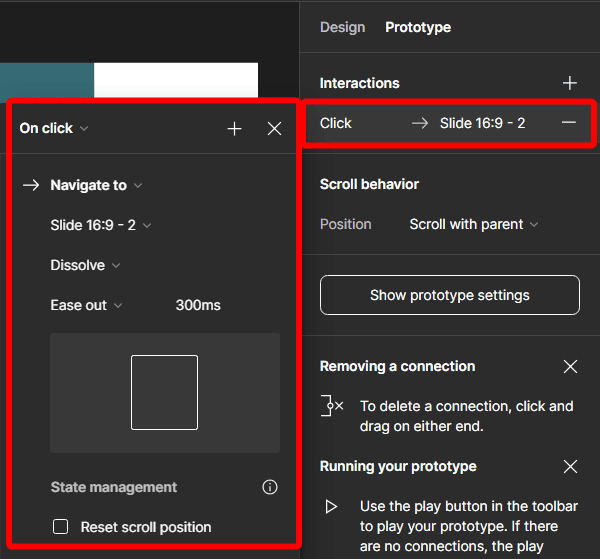The height and width of the screenshot is (559, 600).
Task: Click the State management info icon
Action: click(269, 487)
